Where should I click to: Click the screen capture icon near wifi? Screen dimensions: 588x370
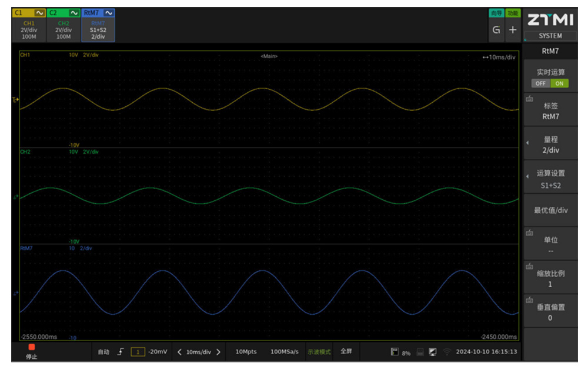tap(432, 352)
